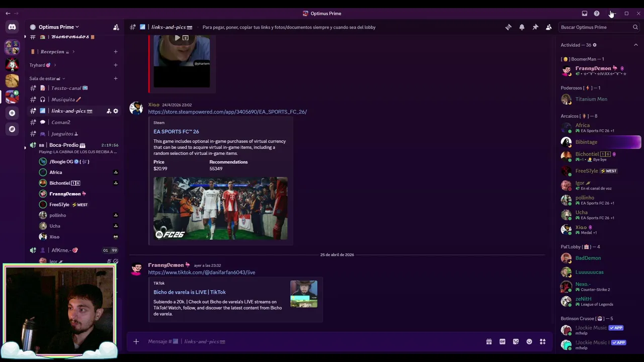Click into the Mensaje links-and-pics input

[x=312, y=342]
